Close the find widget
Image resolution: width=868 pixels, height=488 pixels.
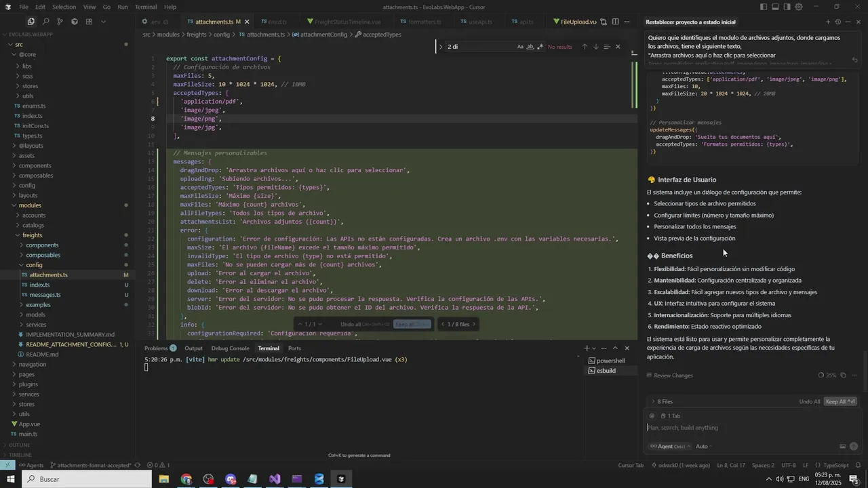618,47
